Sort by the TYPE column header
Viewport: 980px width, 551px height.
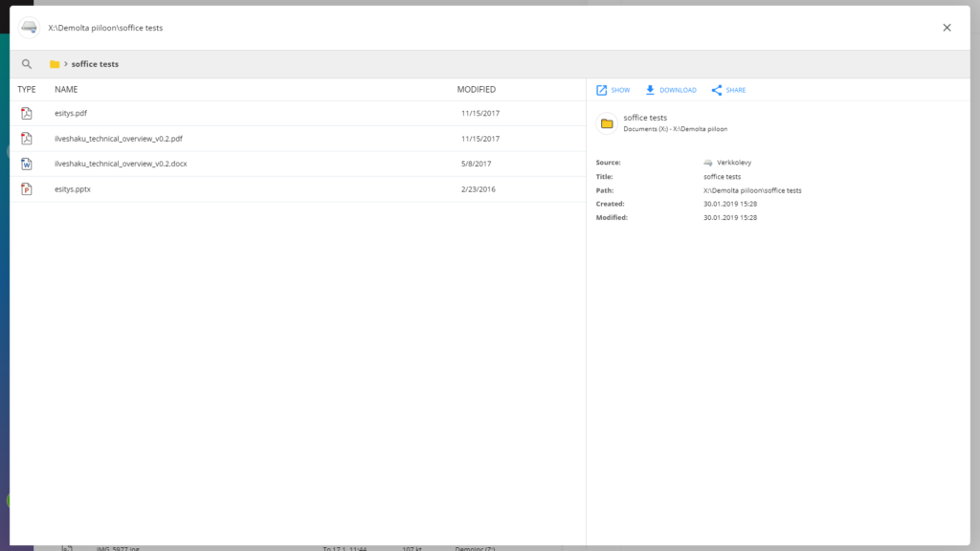tap(27, 90)
